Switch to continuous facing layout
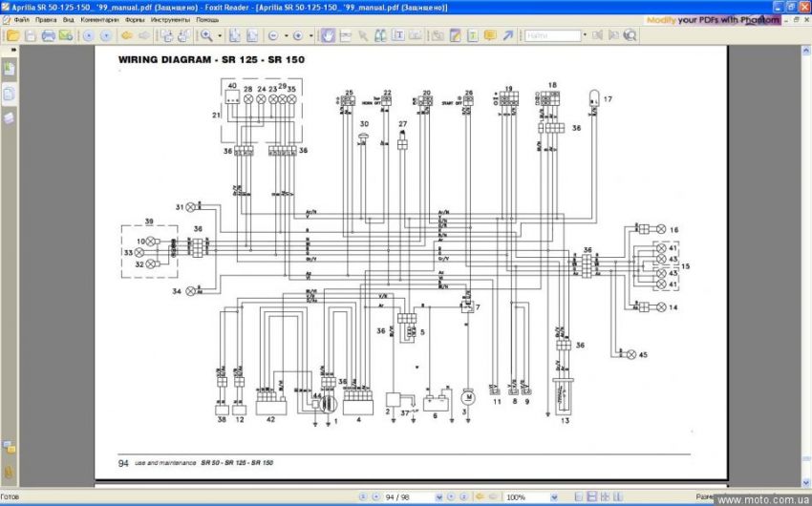 617,496
